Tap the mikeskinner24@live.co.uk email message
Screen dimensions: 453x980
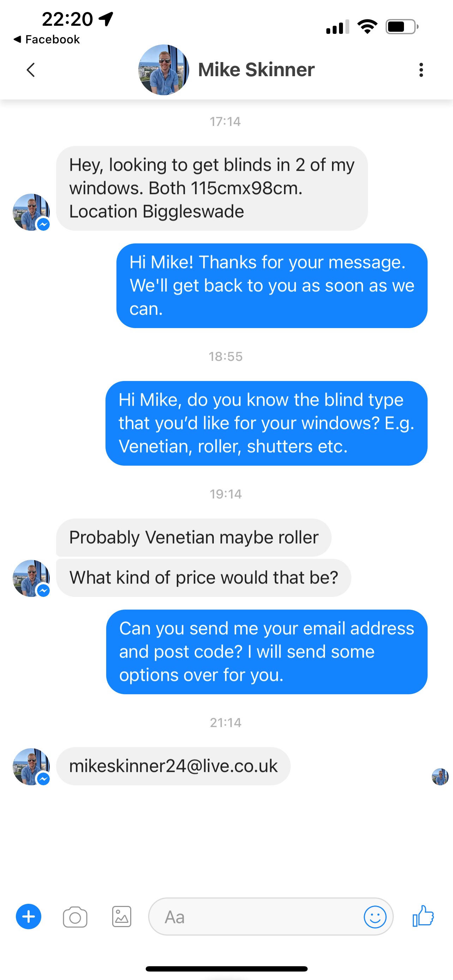point(174,766)
